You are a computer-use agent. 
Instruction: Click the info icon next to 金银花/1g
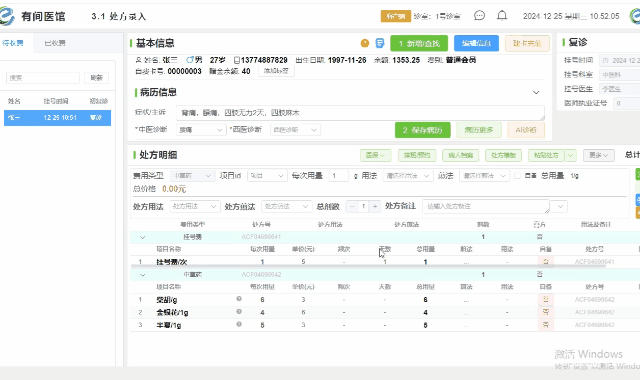239,311
